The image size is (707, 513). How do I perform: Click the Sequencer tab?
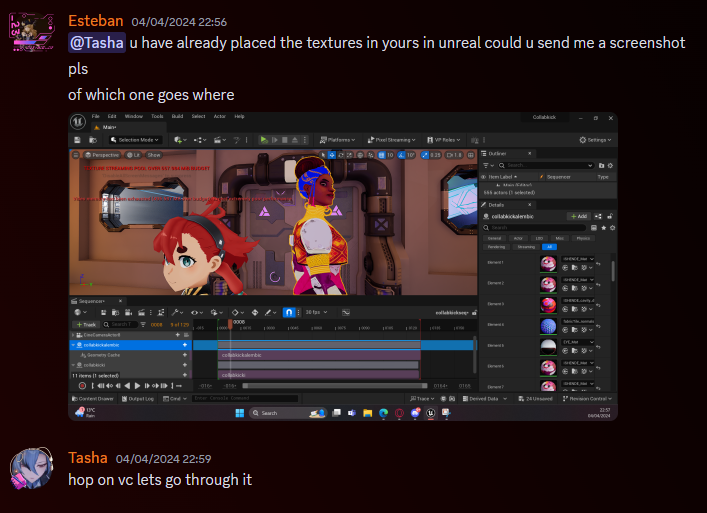point(96,301)
